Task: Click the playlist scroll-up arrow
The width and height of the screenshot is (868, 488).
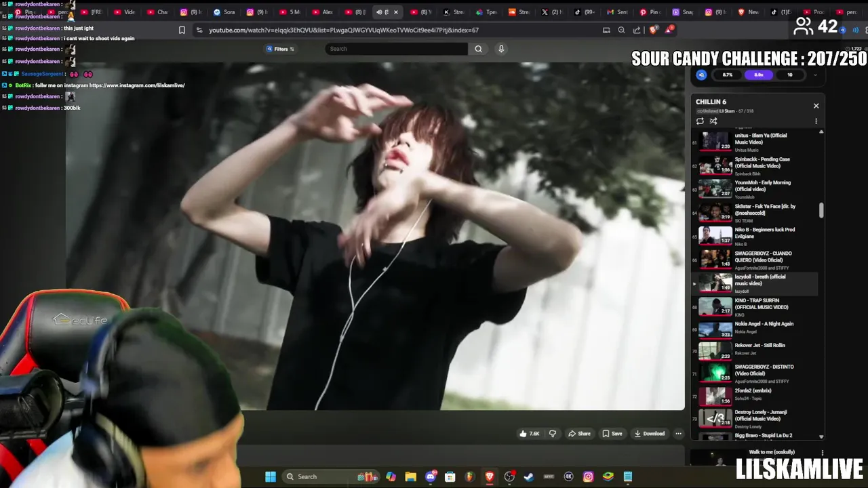Action: point(821,131)
